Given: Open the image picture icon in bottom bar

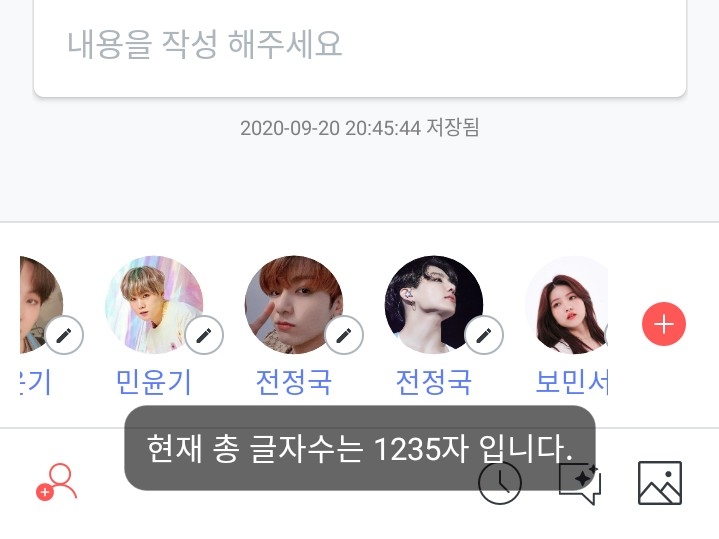Looking at the screenshot, I should [x=660, y=483].
